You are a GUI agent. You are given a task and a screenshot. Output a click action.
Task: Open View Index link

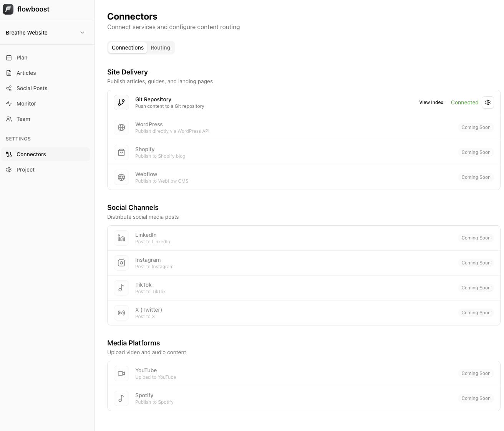[x=431, y=102]
